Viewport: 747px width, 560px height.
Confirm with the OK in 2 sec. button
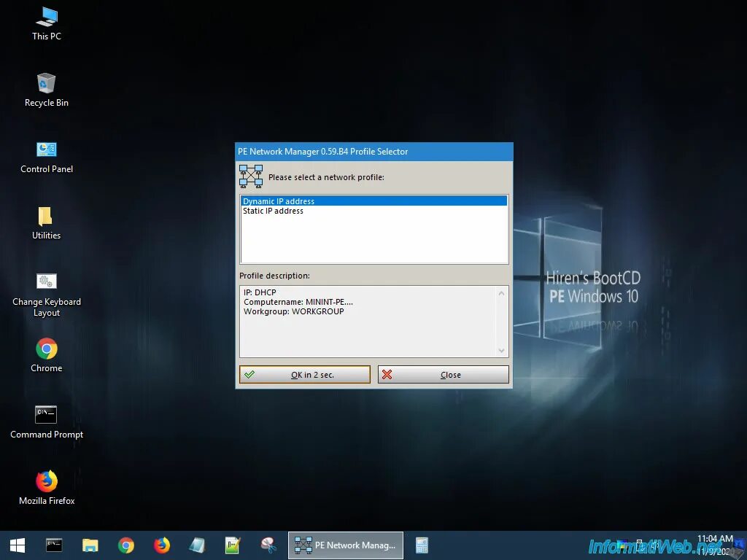tap(304, 374)
